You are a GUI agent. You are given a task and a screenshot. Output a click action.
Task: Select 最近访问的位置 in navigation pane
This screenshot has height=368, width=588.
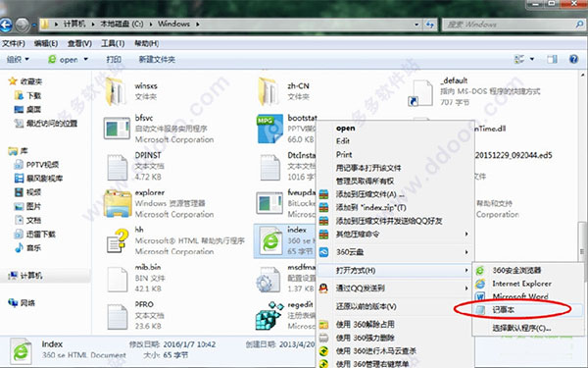(x=45, y=124)
